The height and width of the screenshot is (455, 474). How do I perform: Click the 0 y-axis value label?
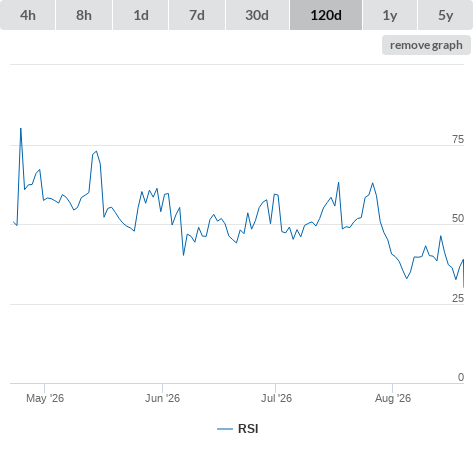pyautogui.click(x=461, y=377)
